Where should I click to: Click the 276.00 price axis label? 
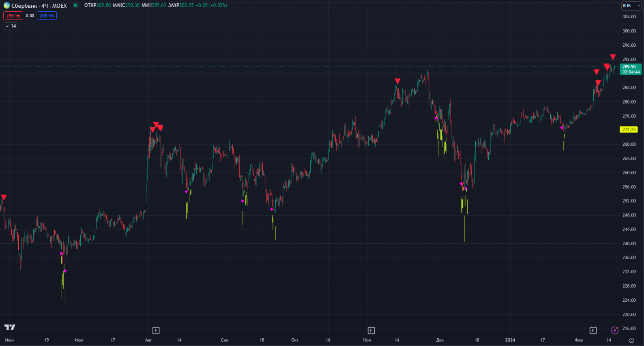coord(629,116)
